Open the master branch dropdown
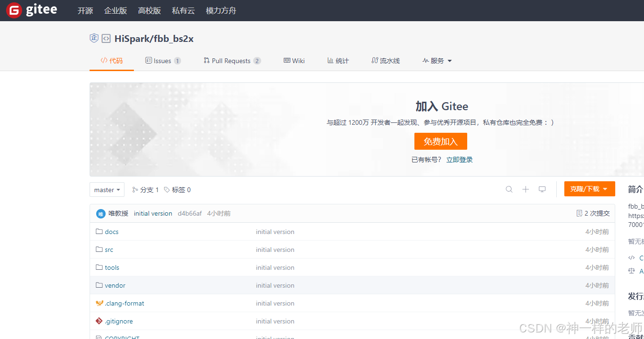This screenshot has height=339, width=644. click(x=107, y=190)
